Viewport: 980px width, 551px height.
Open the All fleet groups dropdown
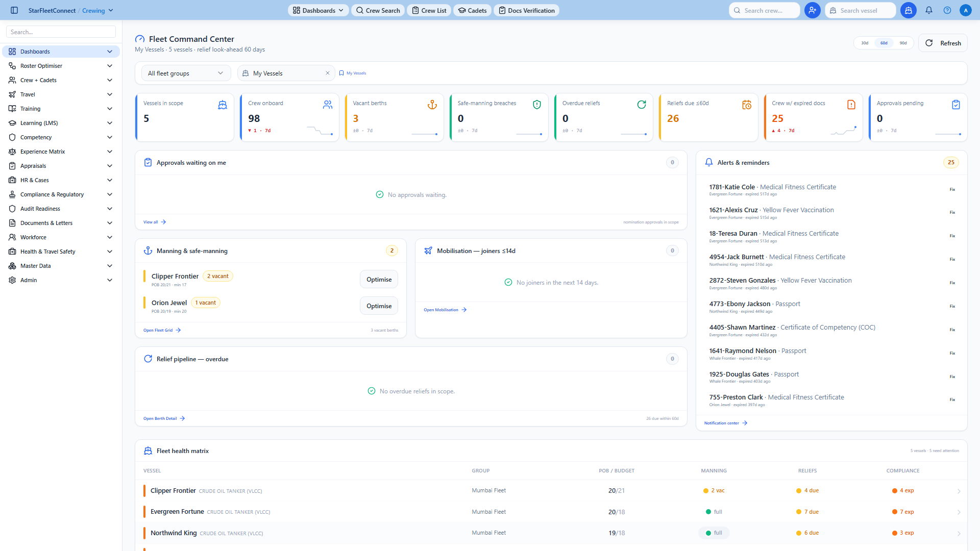(x=186, y=73)
